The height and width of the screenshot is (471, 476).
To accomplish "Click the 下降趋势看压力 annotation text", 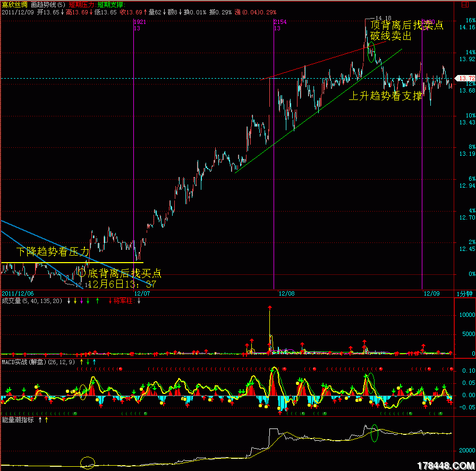I will click(x=53, y=251).
